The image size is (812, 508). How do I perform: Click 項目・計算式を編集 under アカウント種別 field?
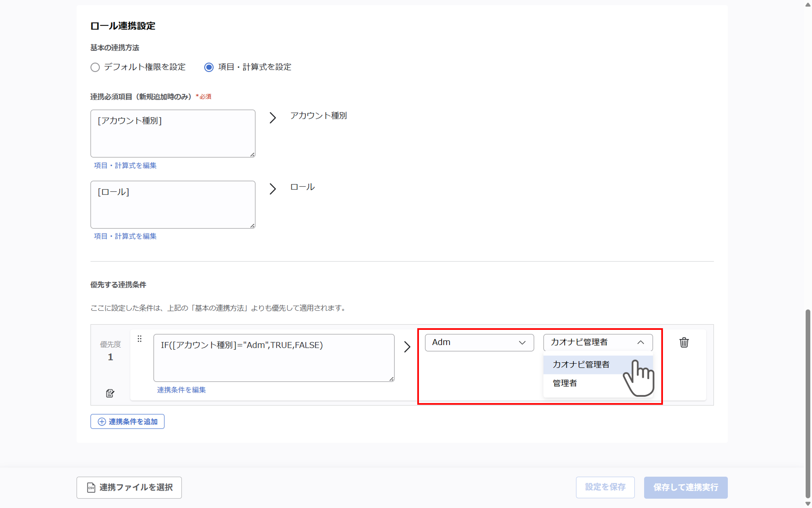[125, 165]
